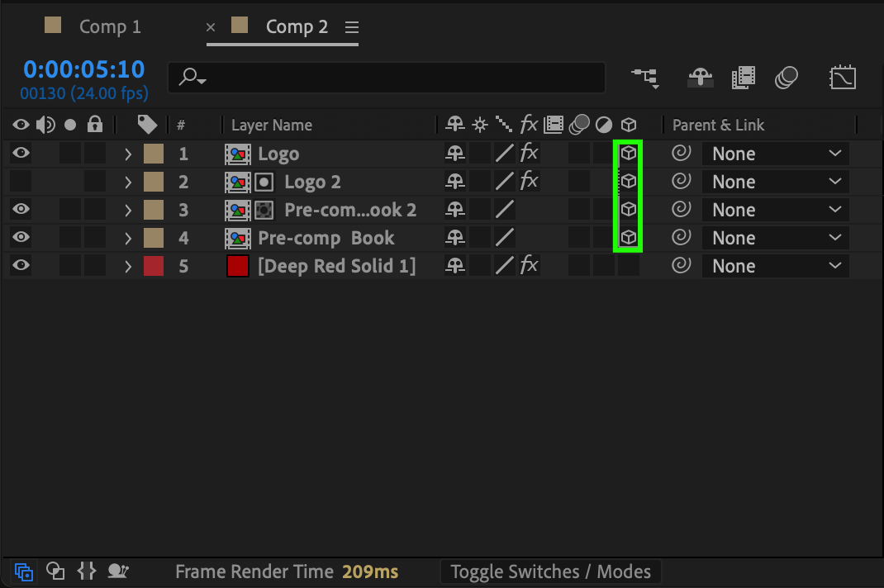Hide the Logo layer with eye icon
The image size is (884, 588).
21,154
